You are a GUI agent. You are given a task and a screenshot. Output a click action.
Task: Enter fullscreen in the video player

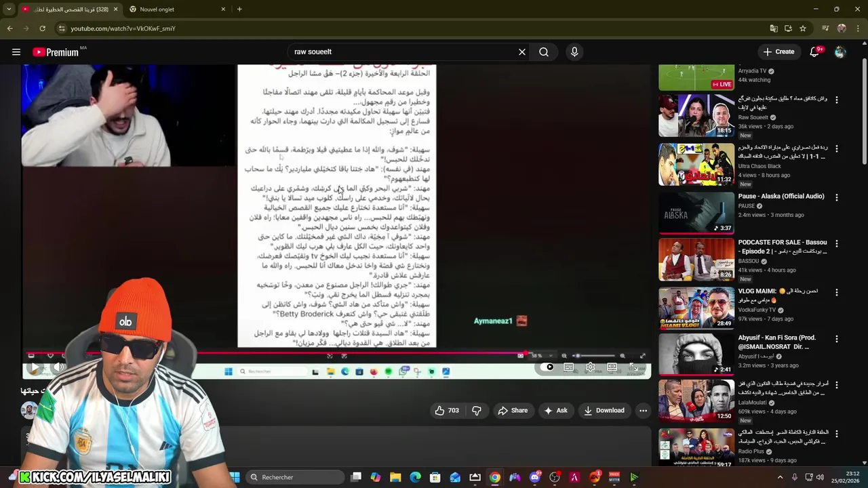point(635,367)
